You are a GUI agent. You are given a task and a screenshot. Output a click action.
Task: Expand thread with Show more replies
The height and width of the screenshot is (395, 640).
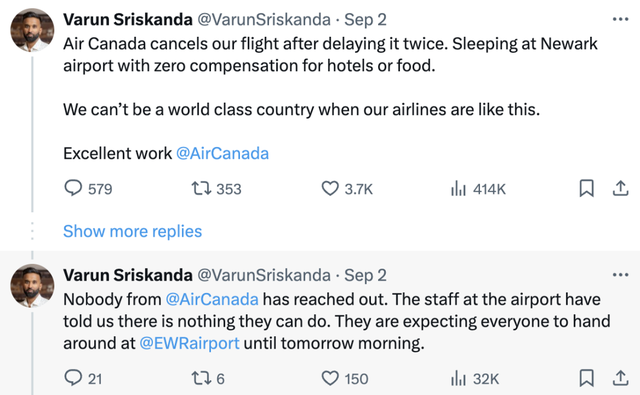[132, 231]
